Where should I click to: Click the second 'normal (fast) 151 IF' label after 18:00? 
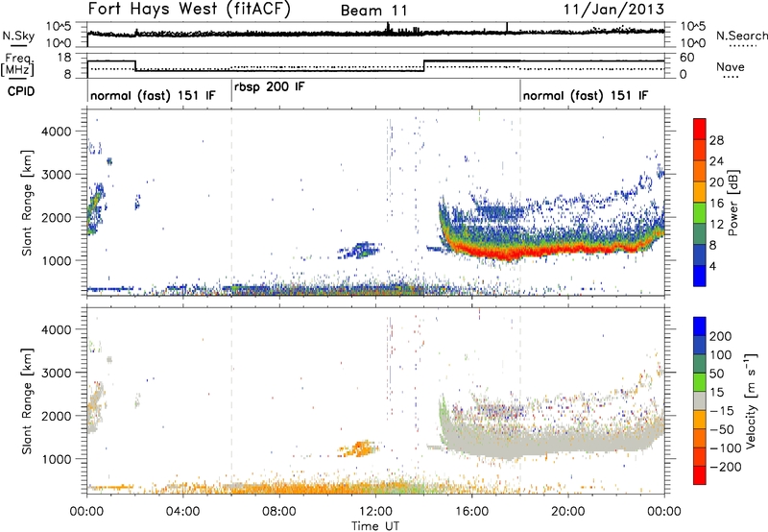(586, 95)
